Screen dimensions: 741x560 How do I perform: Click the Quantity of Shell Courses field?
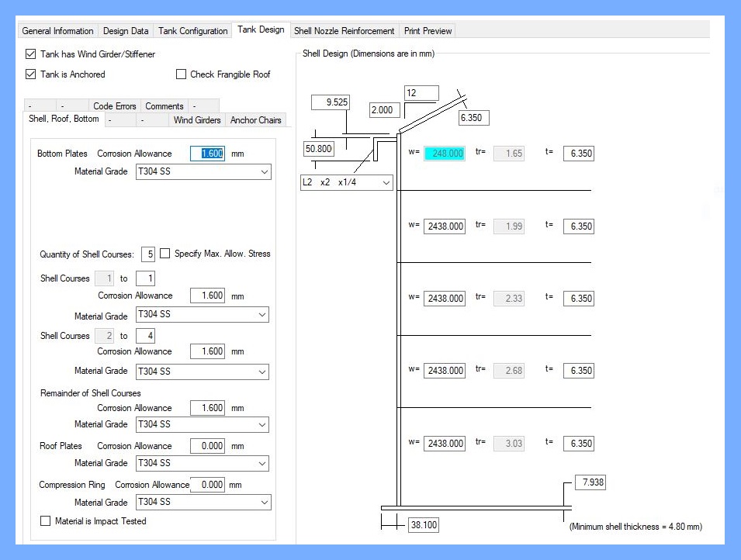tap(147, 254)
